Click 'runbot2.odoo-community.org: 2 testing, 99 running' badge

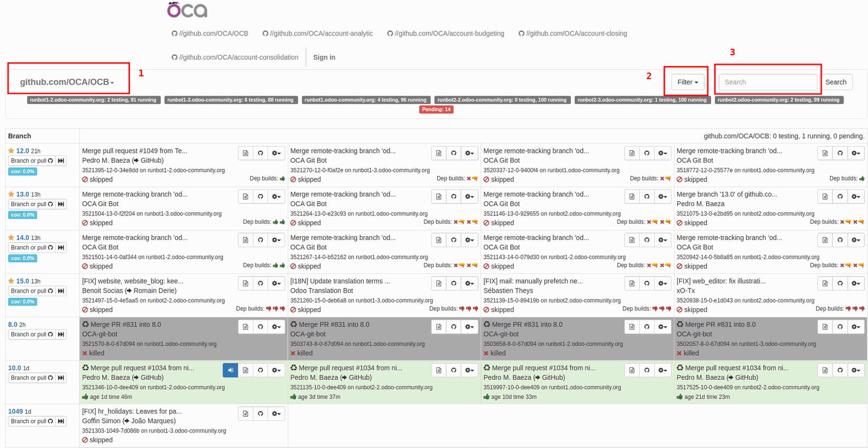tap(779, 100)
